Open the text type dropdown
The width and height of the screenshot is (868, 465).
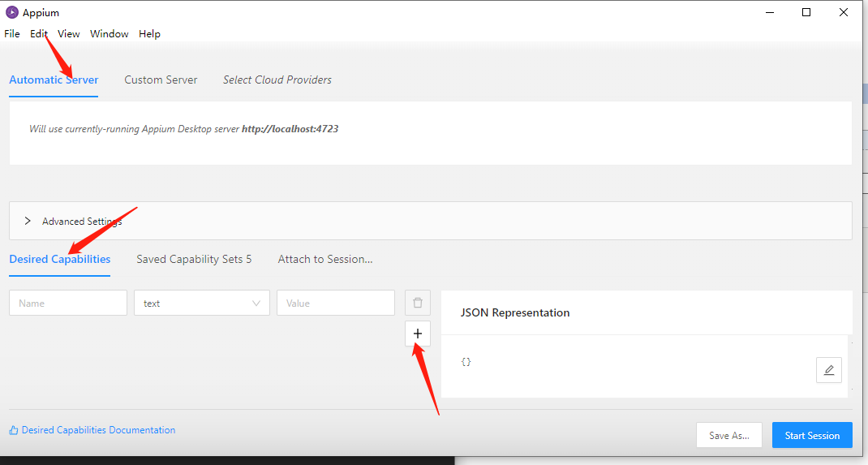(x=201, y=303)
